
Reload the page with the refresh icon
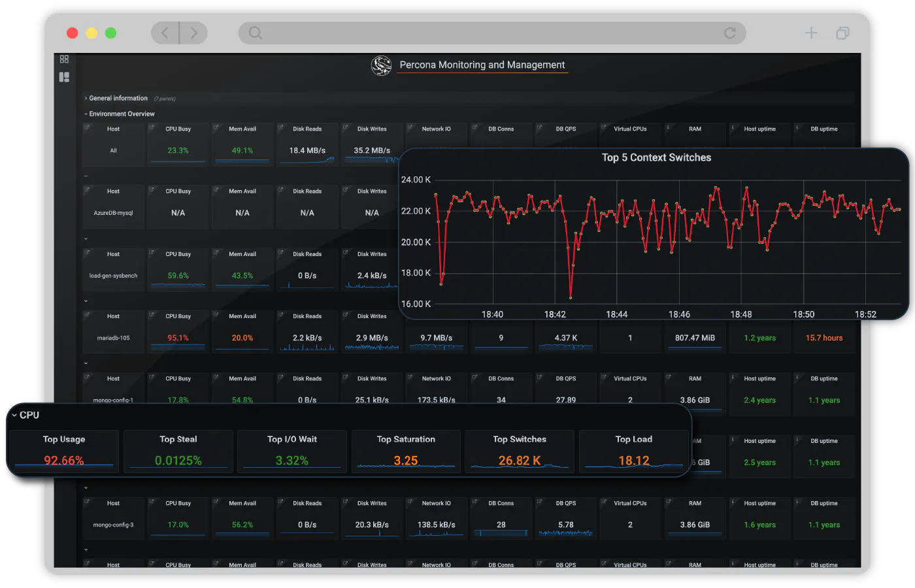(x=730, y=33)
